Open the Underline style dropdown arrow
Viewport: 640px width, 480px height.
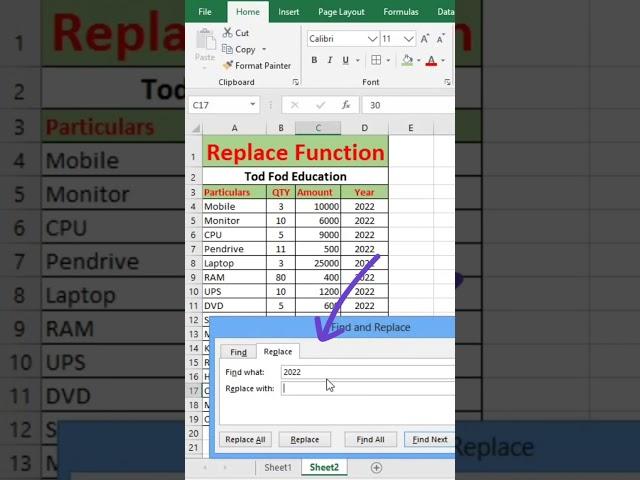pyautogui.click(x=358, y=61)
